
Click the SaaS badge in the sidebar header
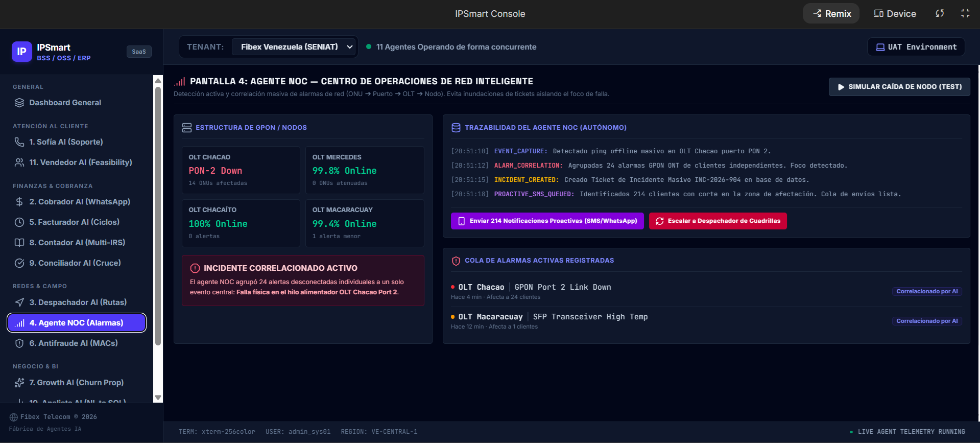click(139, 52)
